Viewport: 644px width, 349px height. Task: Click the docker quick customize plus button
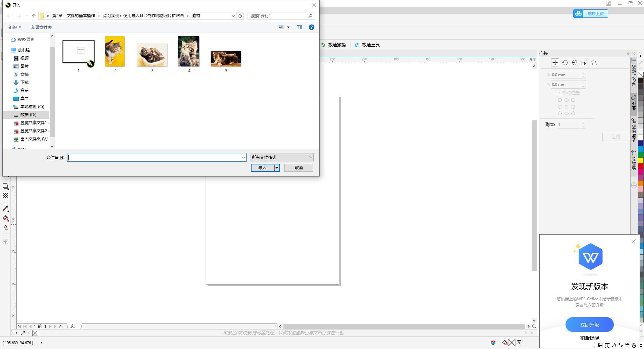(x=634, y=185)
